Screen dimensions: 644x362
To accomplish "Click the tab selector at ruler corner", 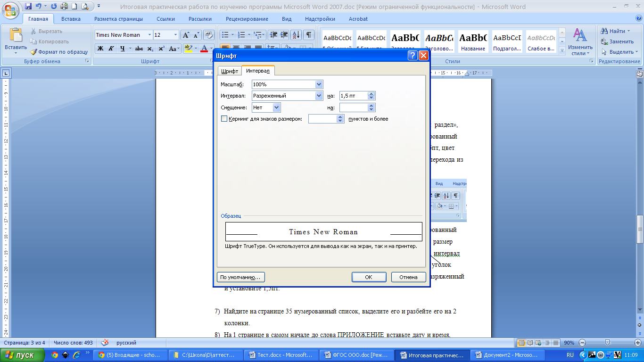I will coord(6,73).
